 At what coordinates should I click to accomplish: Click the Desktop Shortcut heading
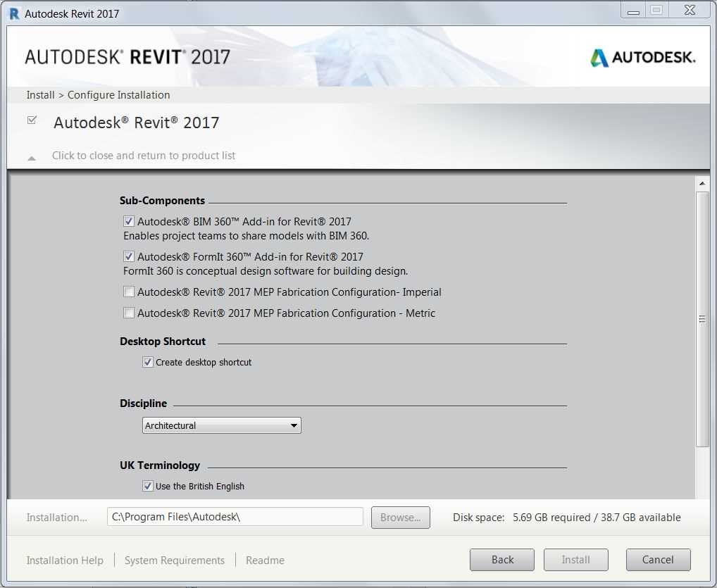click(163, 342)
